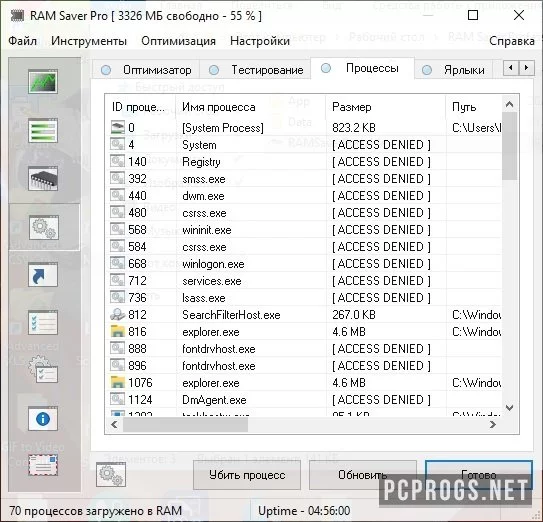This screenshot has height=522, width=543.
Task: Switch to the Тестирование tab
Action: coord(256,70)
